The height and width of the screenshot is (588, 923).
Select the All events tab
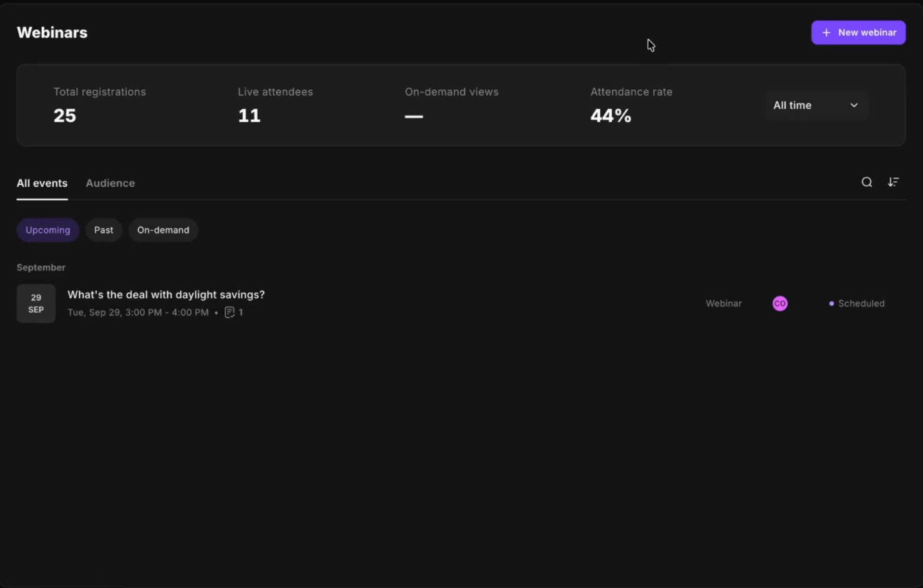pyautogui.click(x=42, y=183)
